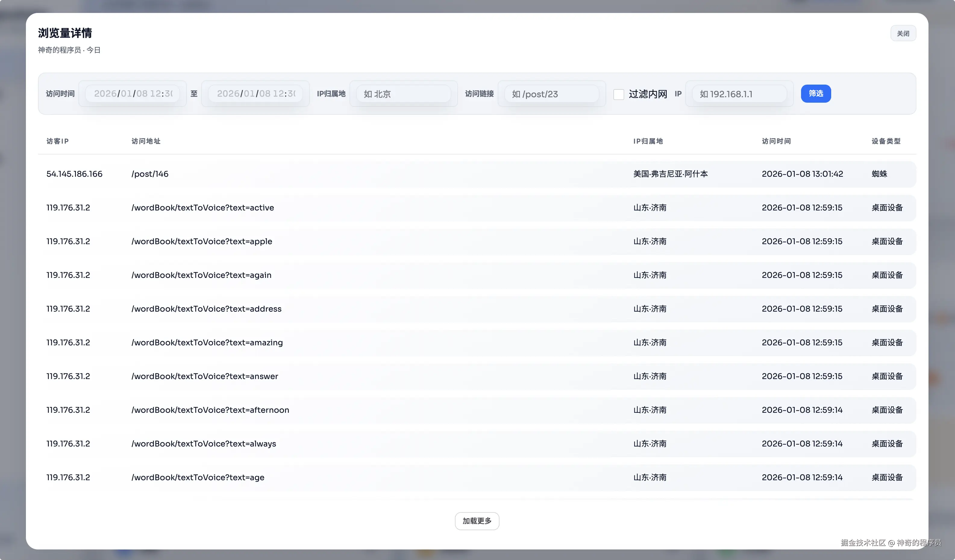Viewport: 955px width, 560px height.
Task: Click the /post/146 visit address
Action: tap(150, 174)
